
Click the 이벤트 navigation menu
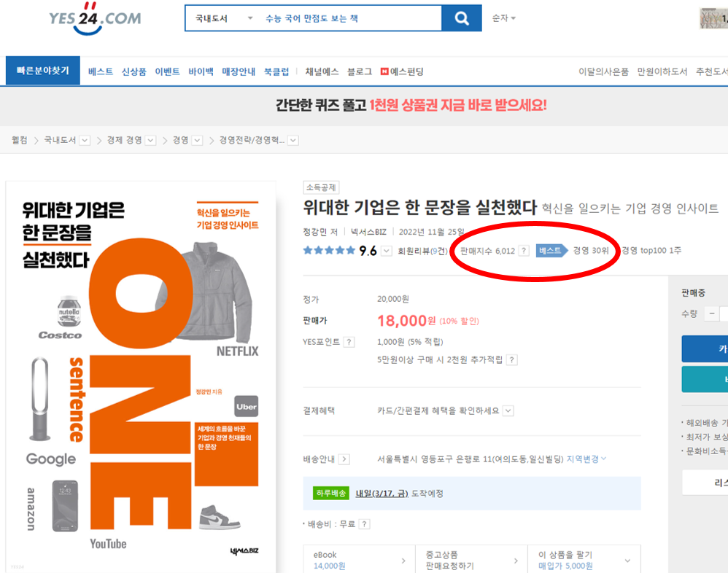tap(167, 71)
